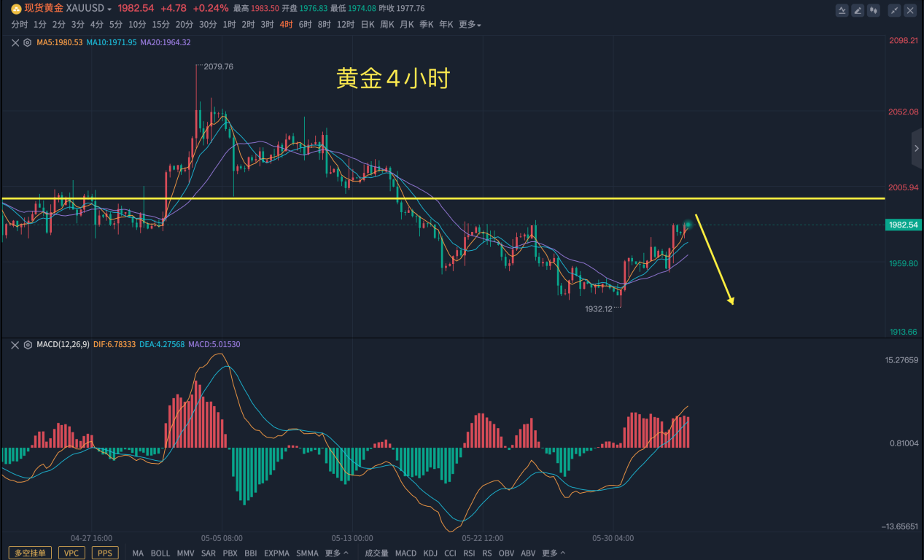The width and height of the screenshot is (924, 560).
Task: Expand 更多 main-chart indicators list after SMMA
Action: pos(336,553)
